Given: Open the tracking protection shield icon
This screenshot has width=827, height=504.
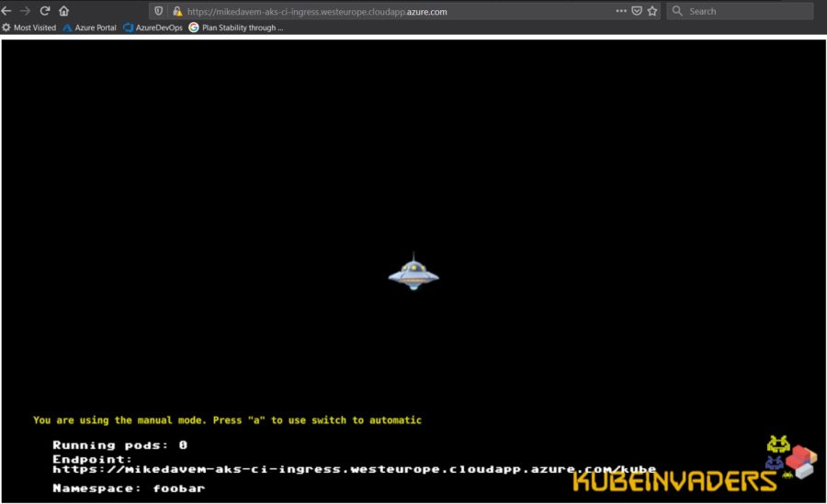Looking at the screenshot, I should point(159,11).
